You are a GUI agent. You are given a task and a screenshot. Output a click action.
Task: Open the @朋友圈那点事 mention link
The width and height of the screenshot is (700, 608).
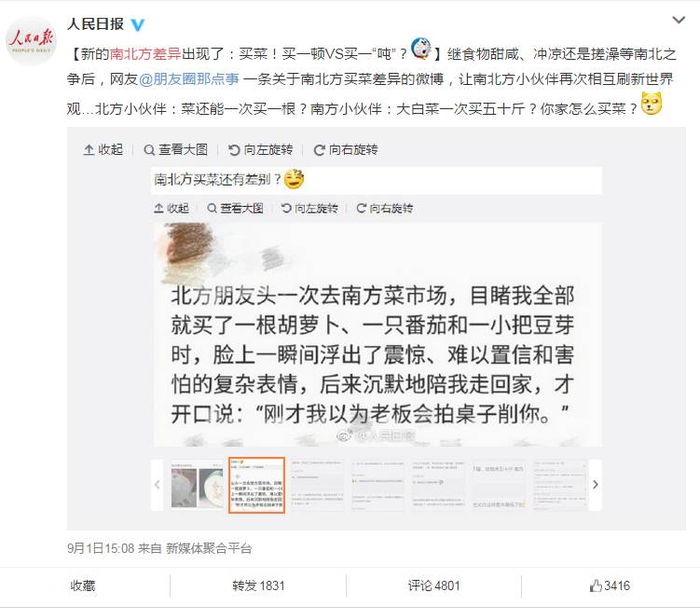[189, 79]
